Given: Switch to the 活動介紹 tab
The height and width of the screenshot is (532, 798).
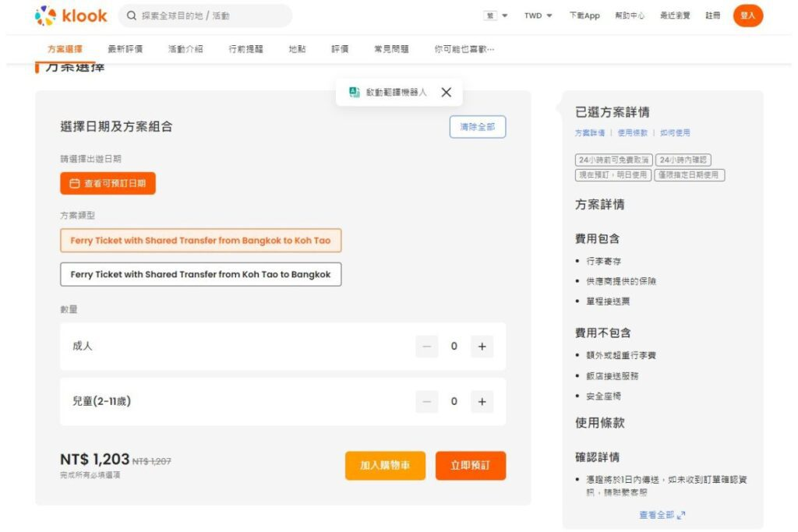Looking at the screenshot, I should click(x=185, y=49).
